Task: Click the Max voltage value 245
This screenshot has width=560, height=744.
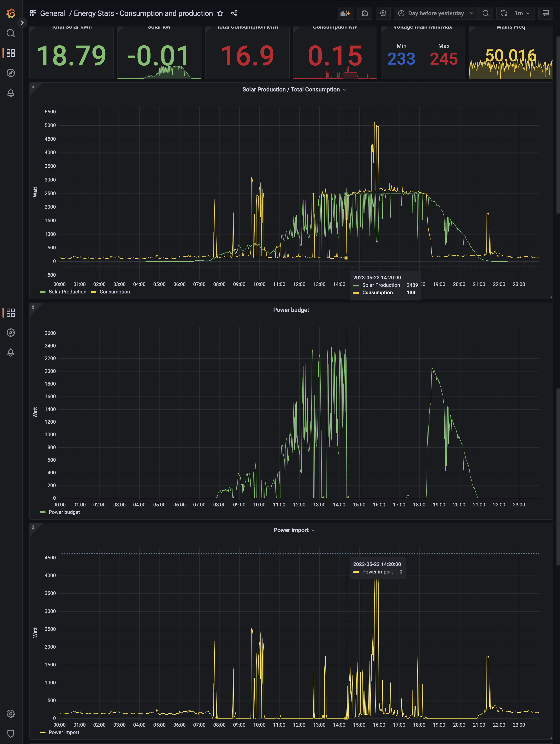Action: 444,59
